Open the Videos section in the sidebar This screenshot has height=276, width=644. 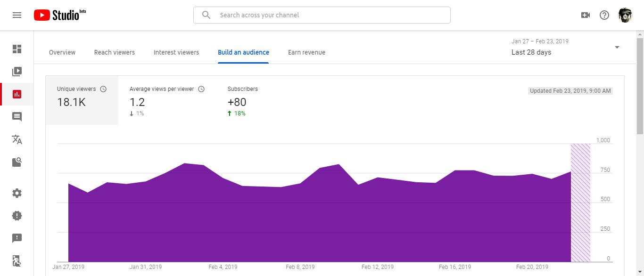17,72
